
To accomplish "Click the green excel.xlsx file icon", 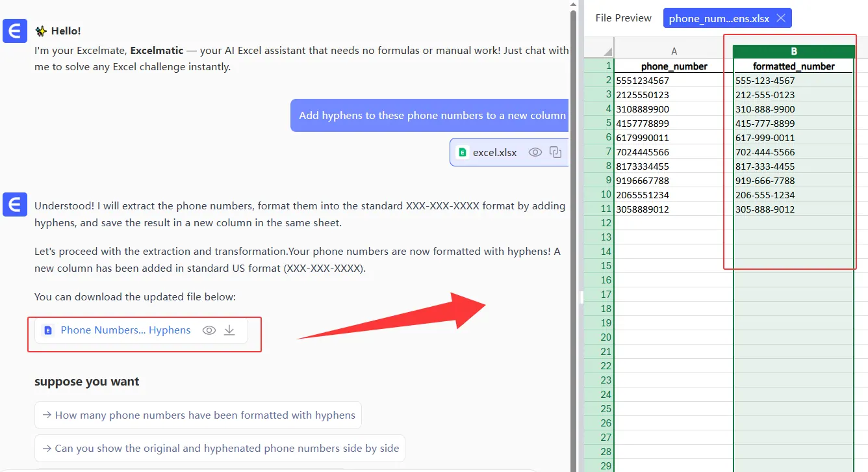I will click(x=463, y=152).
